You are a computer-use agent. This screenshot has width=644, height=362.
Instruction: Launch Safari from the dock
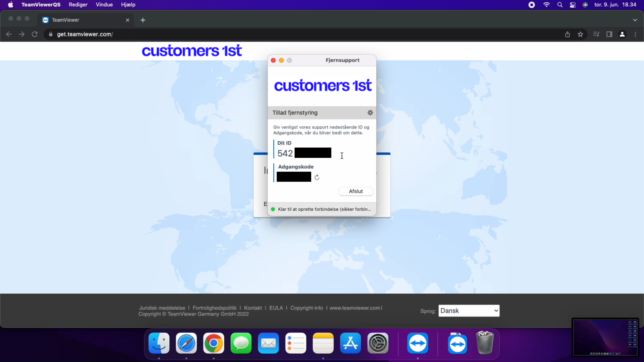186,343
